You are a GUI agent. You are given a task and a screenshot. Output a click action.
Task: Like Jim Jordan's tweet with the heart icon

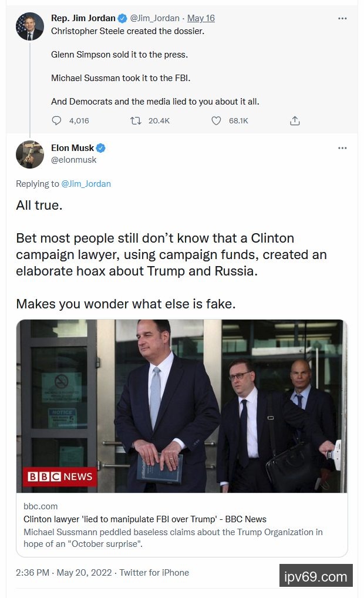tap(216, 120)
